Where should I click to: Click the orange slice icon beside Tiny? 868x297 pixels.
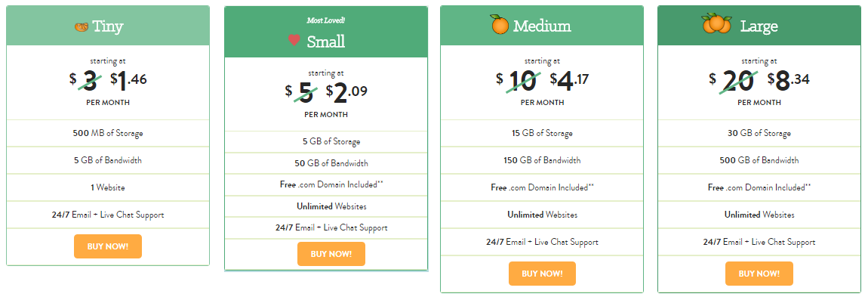coord(82,26)
